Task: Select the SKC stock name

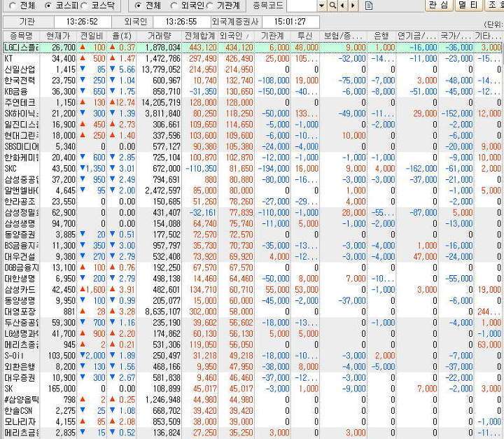Action: tap(10, 169)
